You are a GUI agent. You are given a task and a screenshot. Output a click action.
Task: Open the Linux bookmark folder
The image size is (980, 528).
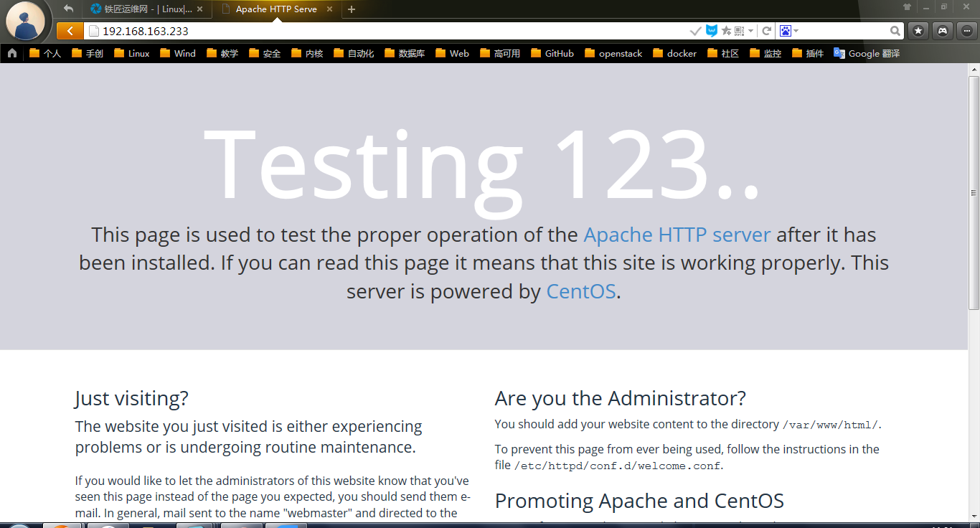tap(132, 53)
